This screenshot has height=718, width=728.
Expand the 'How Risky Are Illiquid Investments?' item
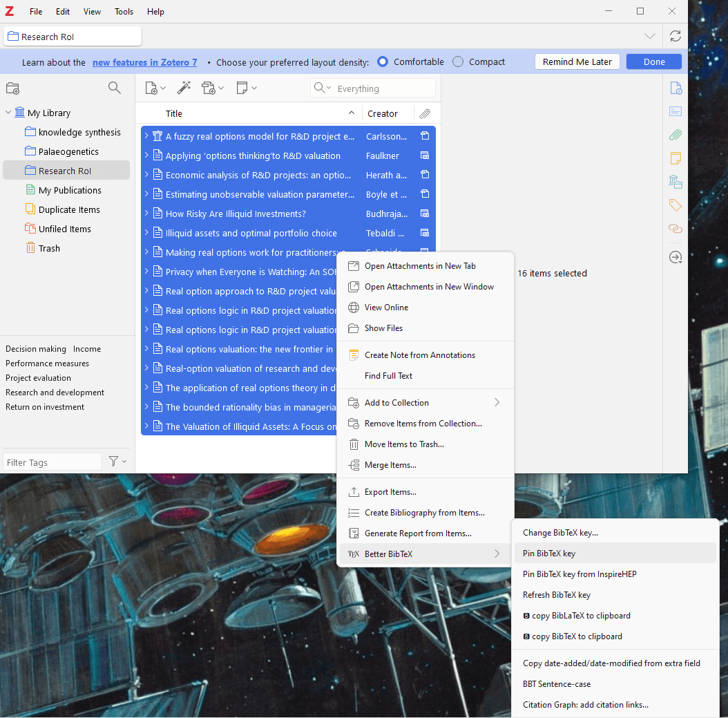coord(146,213)
